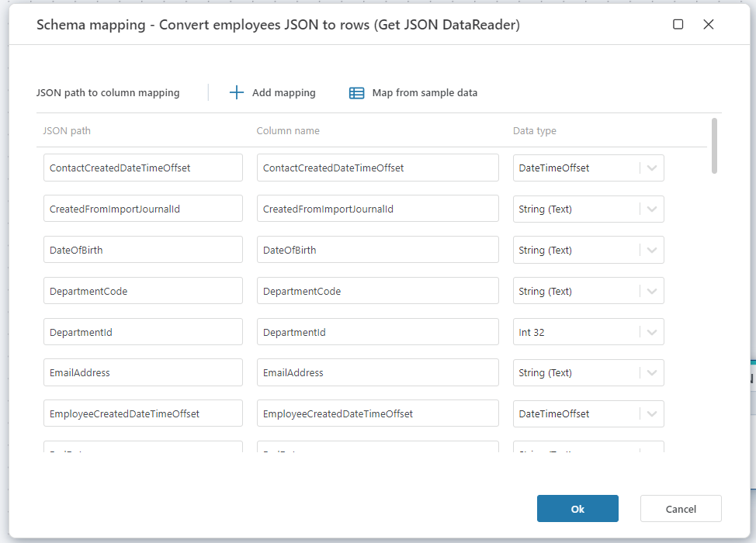Select the Map from sample data option
Screen dimensions: 756x543
click(x=424, y=93)
